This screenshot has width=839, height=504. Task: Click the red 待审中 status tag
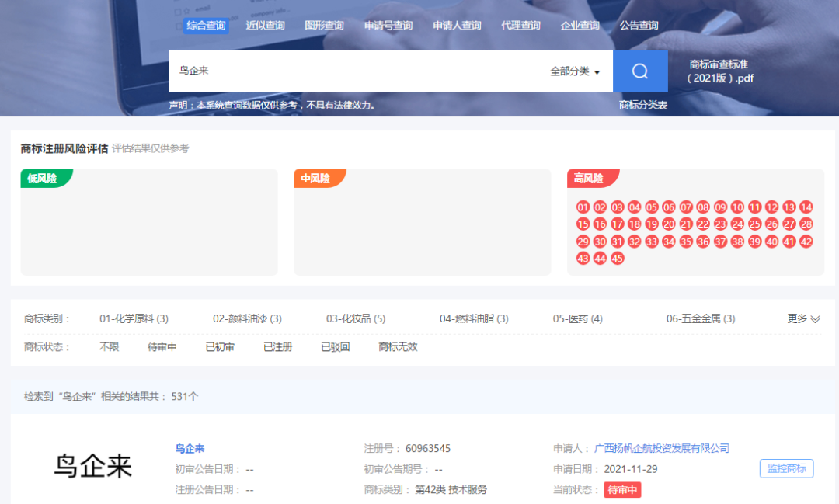coord(622,489)
